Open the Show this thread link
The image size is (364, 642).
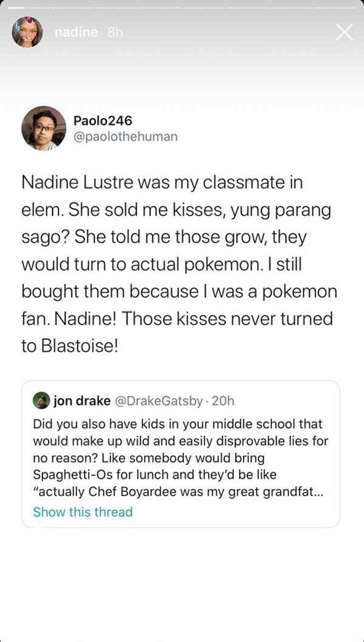(x=82, y=512)
